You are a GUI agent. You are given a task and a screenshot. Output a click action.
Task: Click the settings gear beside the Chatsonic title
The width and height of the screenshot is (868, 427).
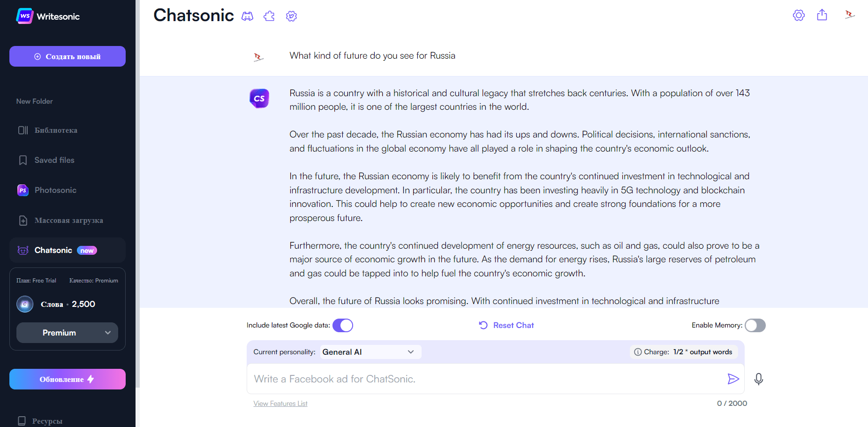292,16
